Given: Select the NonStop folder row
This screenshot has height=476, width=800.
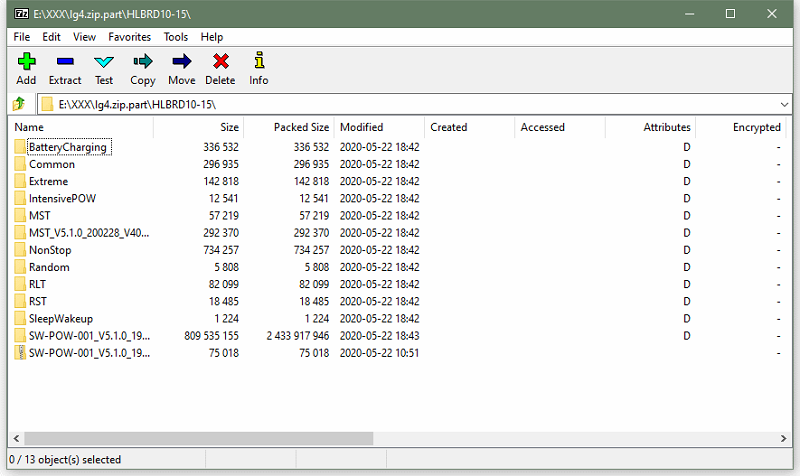Looking at the screenshot, I should 50,250.
